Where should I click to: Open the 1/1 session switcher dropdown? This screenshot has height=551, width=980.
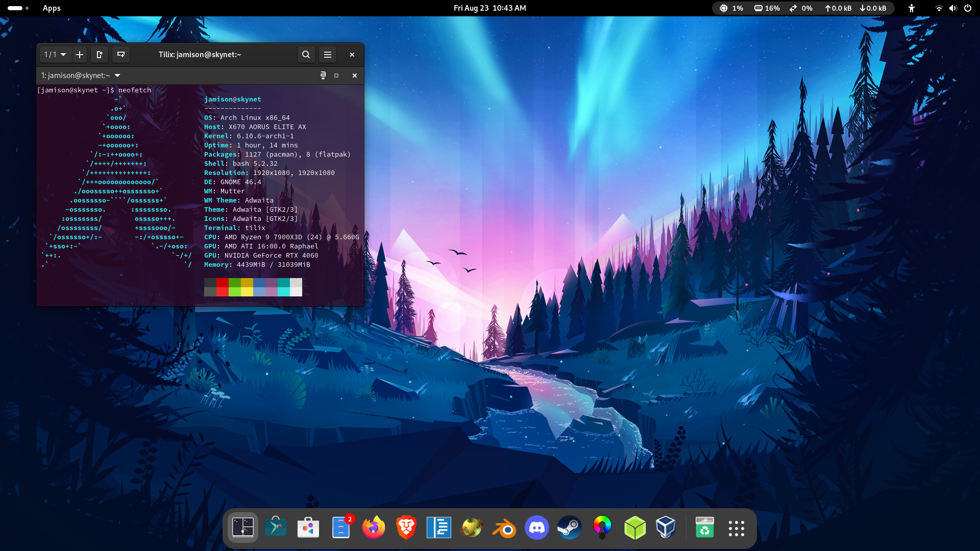(x=55, y=55)
